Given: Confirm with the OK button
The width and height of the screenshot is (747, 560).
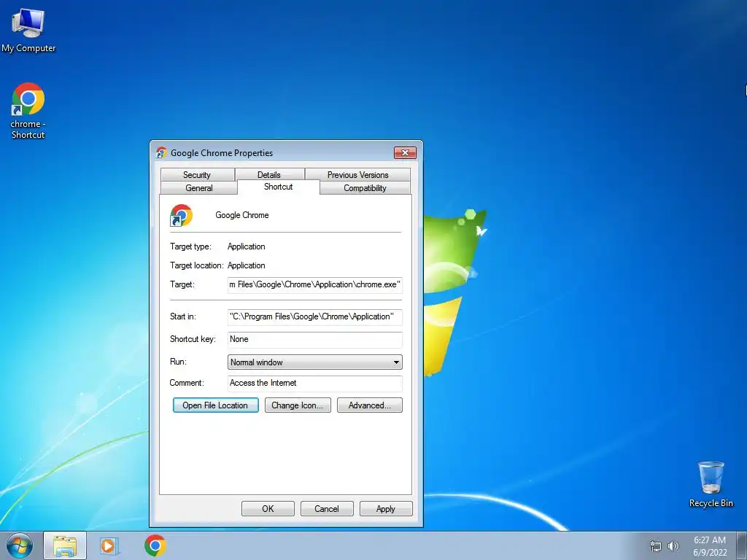Looking at the screenshot, I should click(268, 508).
